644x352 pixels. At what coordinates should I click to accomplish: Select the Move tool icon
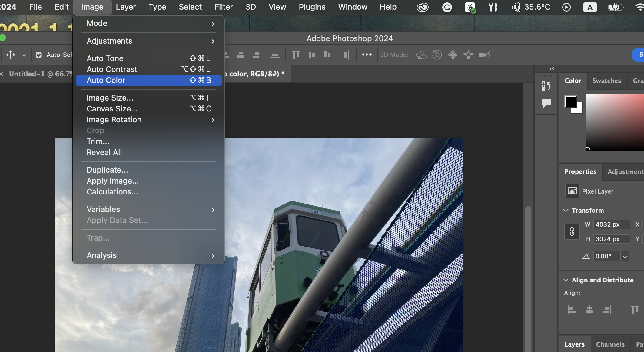point(11,55)
